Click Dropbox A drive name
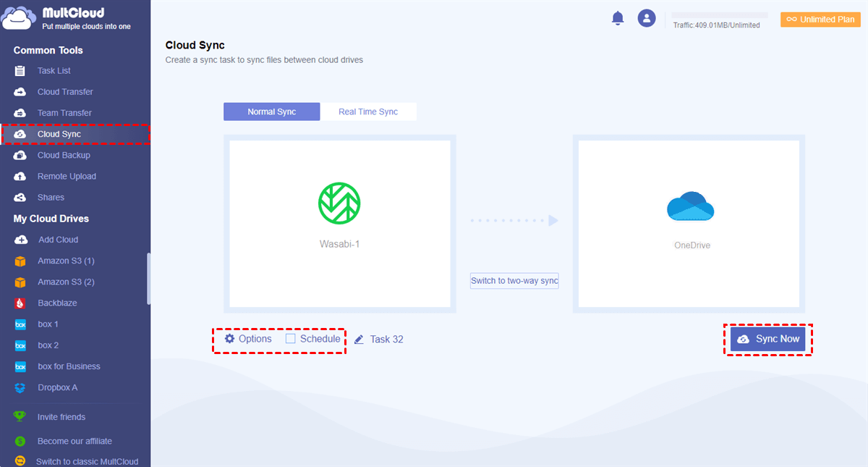 [57, 387]
